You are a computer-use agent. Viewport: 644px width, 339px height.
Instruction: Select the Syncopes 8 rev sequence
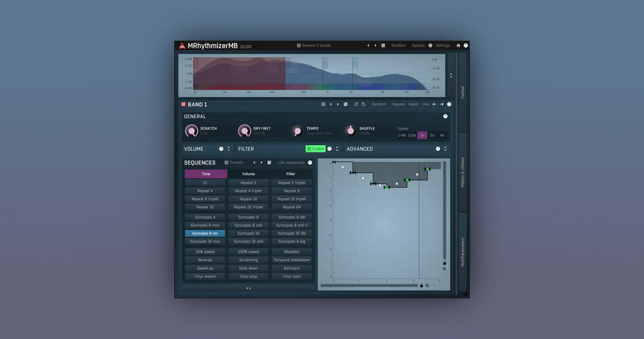tap(205, 233)
